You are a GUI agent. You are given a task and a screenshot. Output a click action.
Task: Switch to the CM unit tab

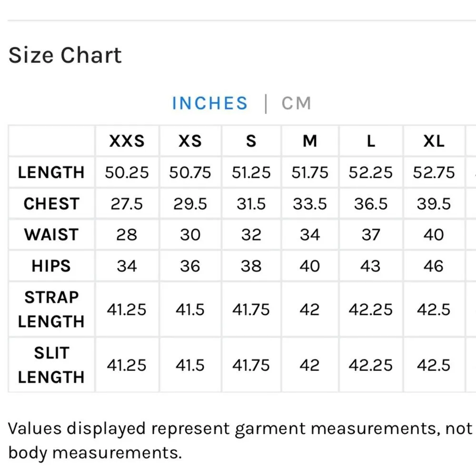point(296,103)
